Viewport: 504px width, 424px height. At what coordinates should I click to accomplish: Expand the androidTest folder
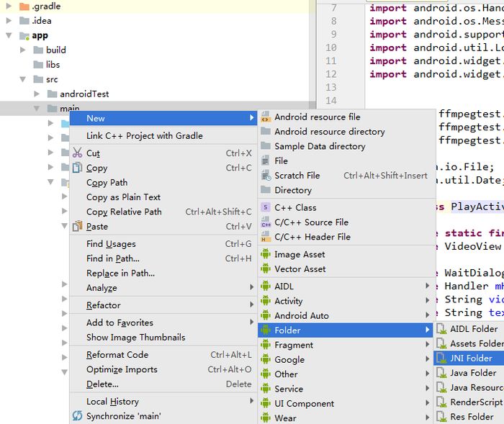37,94
